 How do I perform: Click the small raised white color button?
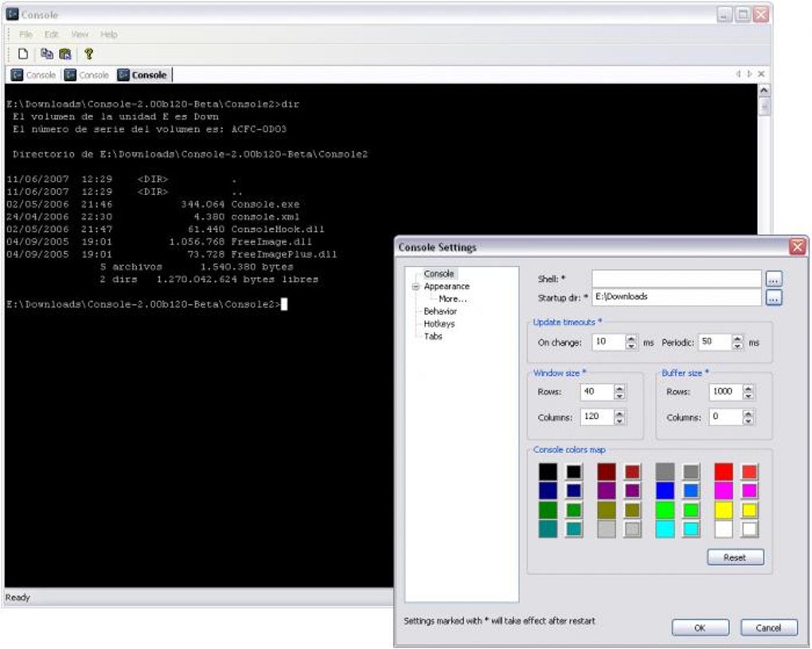point(749,530)
